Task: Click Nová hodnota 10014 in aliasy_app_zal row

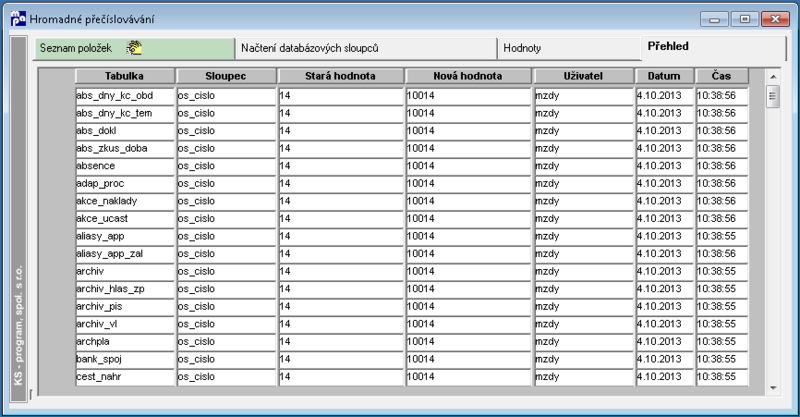Action: pos(468,254)
